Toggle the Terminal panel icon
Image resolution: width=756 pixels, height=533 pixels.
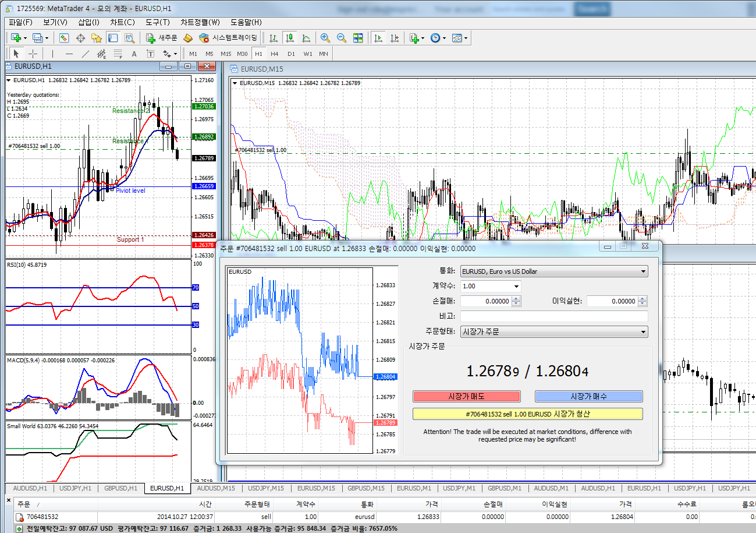(x=113, y=38)
